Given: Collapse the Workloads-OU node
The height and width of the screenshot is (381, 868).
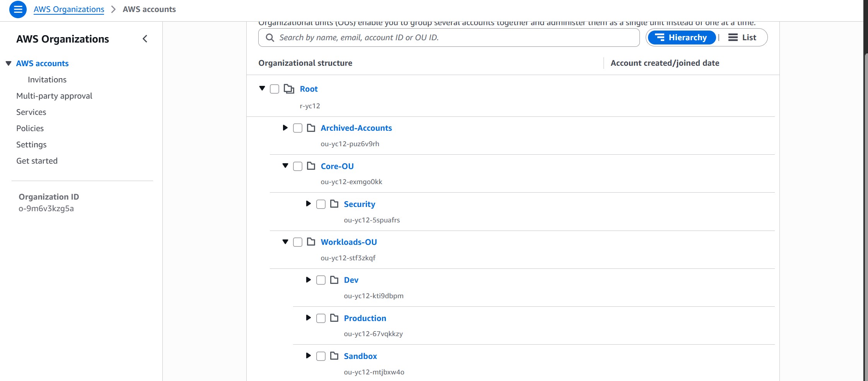Looking at the screenshot, I should tap(285, 242).
